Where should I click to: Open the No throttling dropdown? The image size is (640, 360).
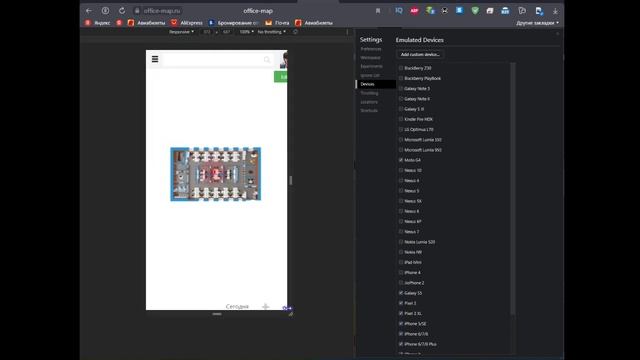[x=271, y=32]
